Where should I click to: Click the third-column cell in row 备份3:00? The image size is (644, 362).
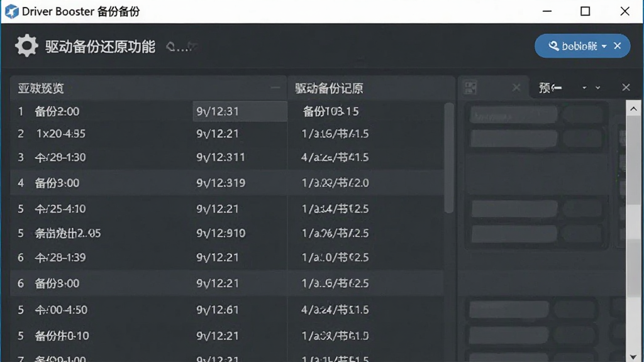(335, 183)
